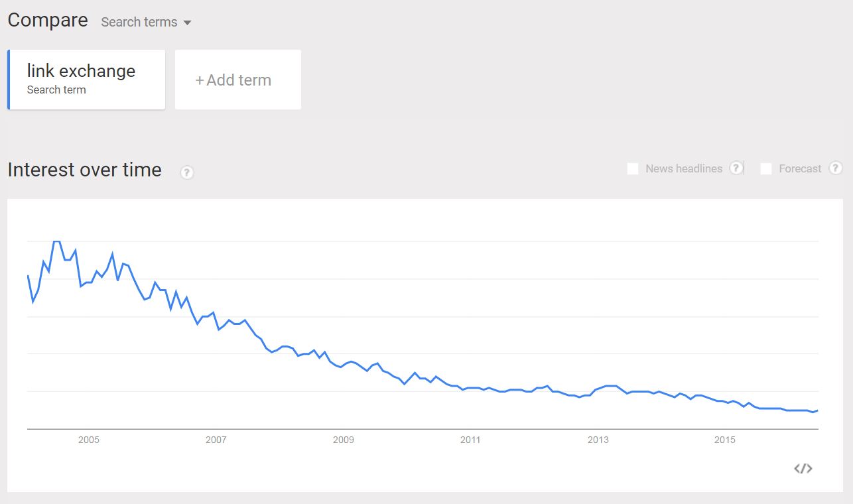Click the 2013 label on time axis
The image size is (853, 504).
pyautogui.click(x=598, y=440)
